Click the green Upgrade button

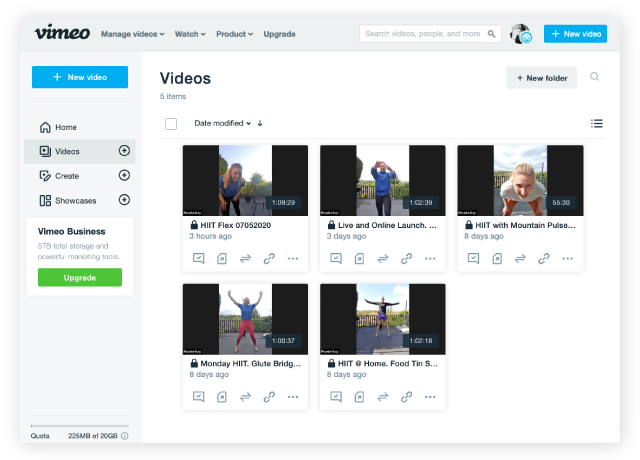pos(80,278)
